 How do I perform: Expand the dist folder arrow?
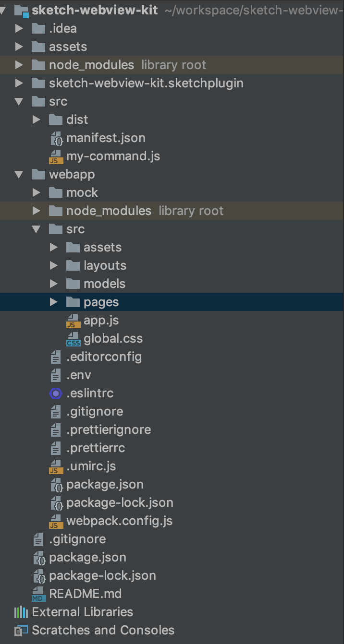pos(37,119)
